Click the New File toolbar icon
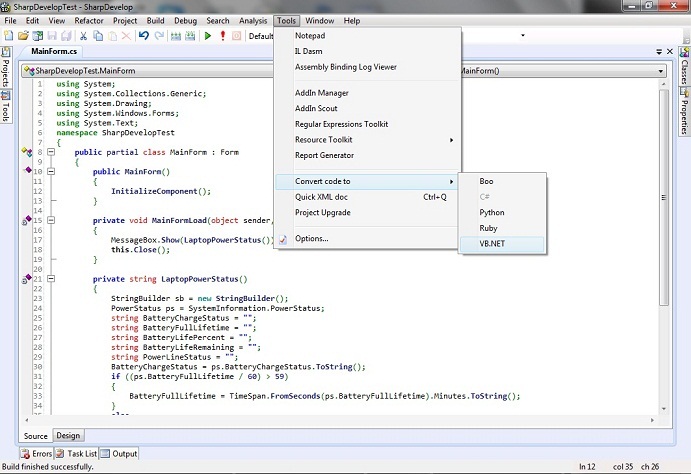The height and width of the screenshot is (474, 691). coord(8,36)
